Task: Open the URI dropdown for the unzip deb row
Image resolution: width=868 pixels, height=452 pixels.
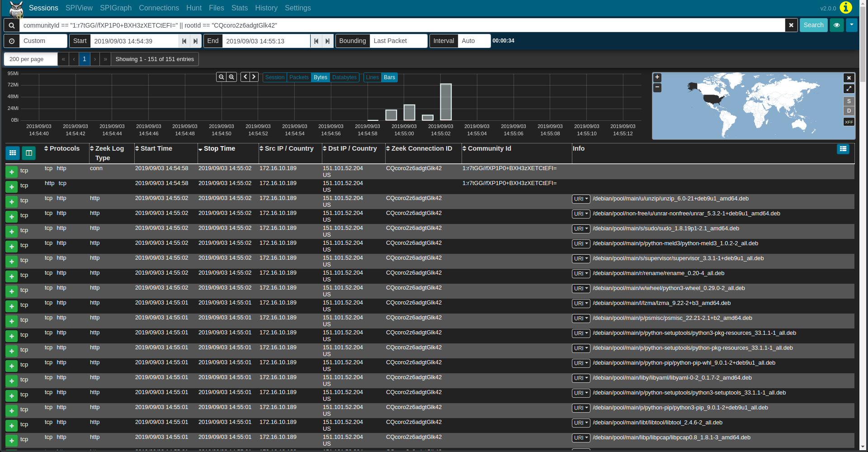Action: point(581,199)
